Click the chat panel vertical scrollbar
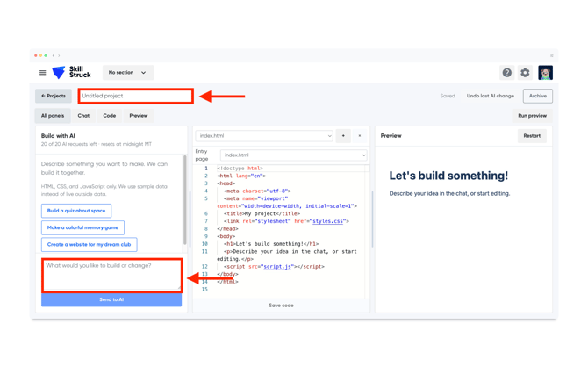Image resolution: width=588 pixels, height=367 pixels. pyautogui.click(x=185, y=200)
